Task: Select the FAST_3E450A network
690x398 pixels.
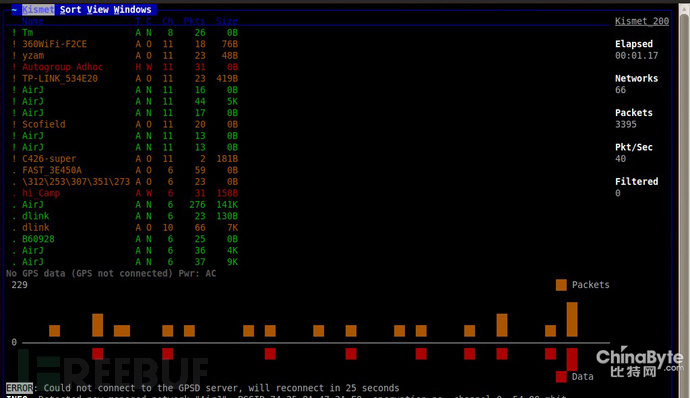Action: coord(125,170)
